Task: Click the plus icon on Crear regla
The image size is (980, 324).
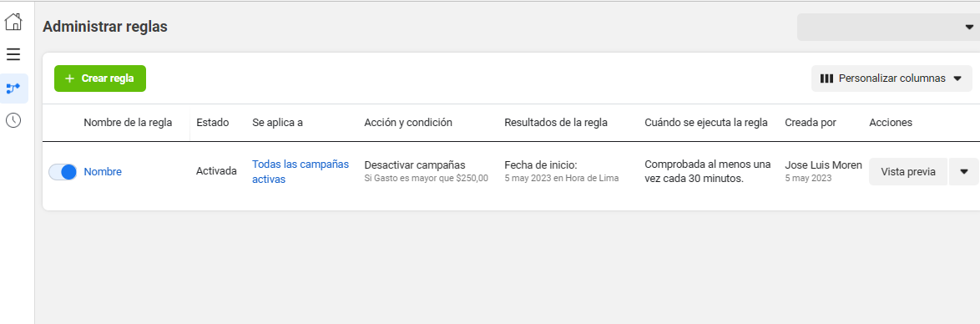Action: point(69,78)
